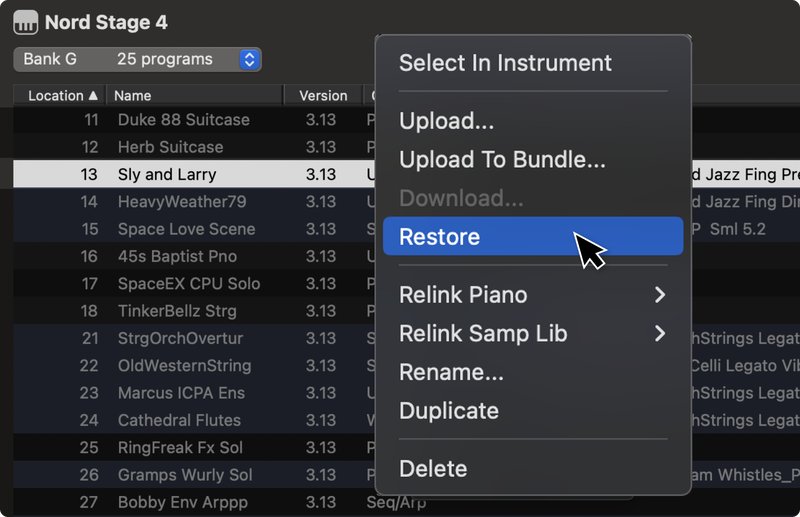Select Duplicate in the context menu
Screen dimensions: 800x517
533,410
